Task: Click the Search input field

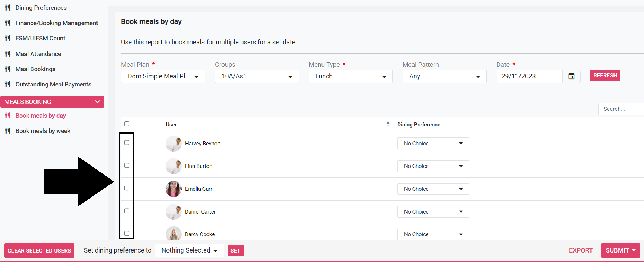Action: coord(621,109)
